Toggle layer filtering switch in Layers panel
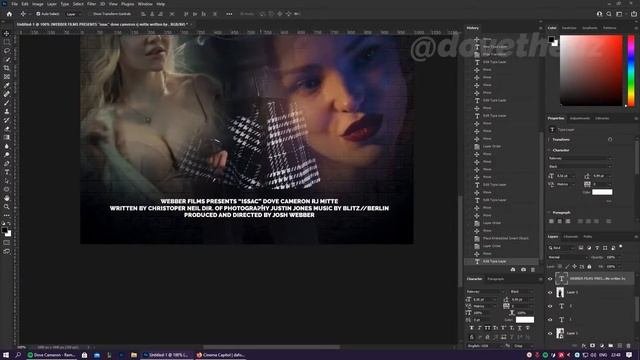 pos(621,247)
